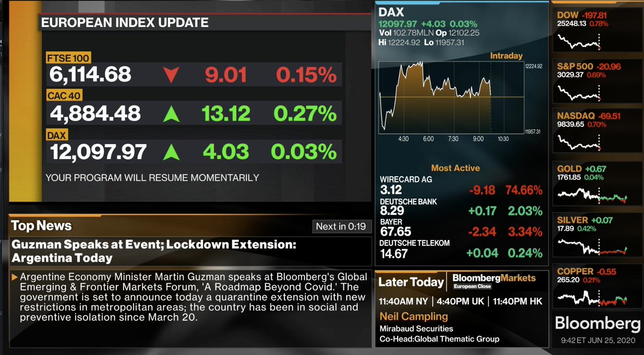This screenshot has height=355, width=644.
Task: Click the FTSE percent change 0.15%
Action: click(306, 75)
